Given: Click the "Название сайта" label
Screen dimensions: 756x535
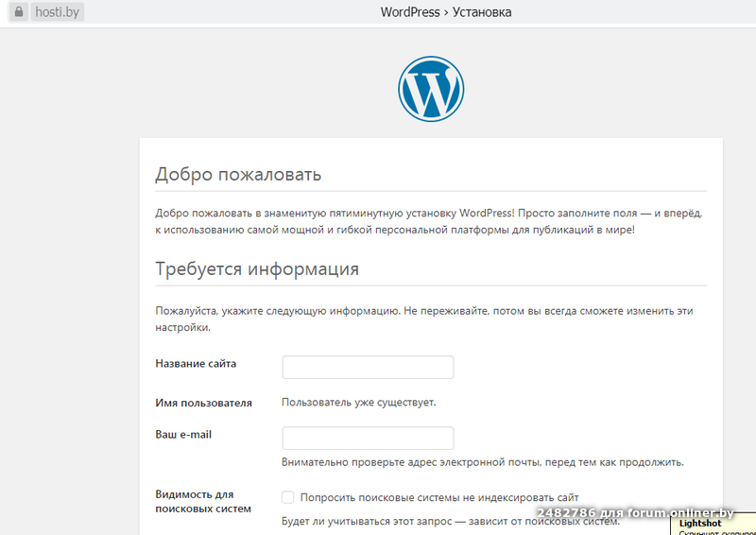Looking at the screenshot, I should point(196,363).
